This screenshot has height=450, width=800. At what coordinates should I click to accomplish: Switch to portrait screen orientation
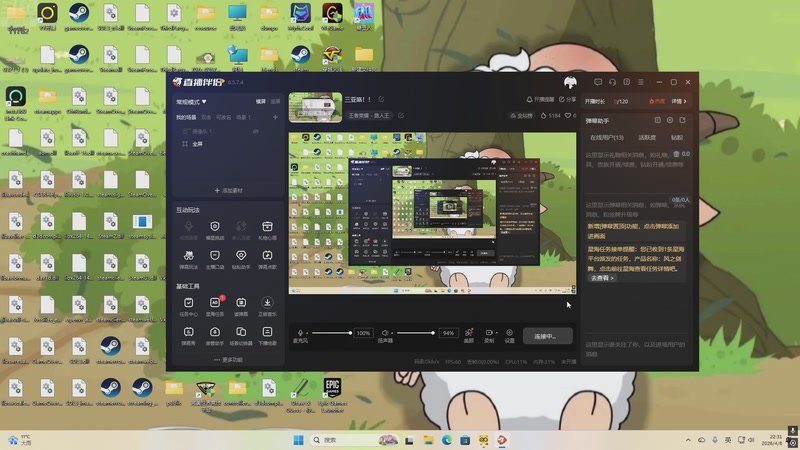pos(276,102)
